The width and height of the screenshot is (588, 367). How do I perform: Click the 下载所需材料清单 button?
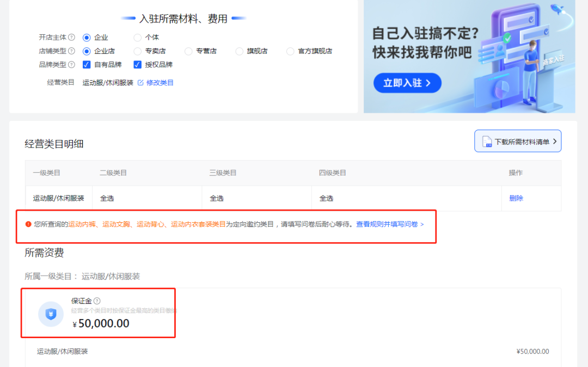[x=518, y=141]
